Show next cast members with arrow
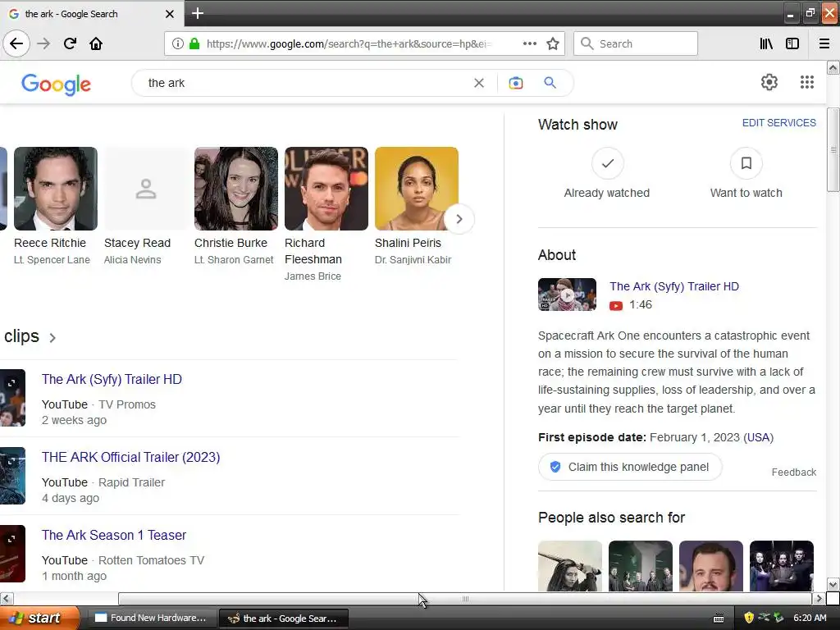 [459, 218]
